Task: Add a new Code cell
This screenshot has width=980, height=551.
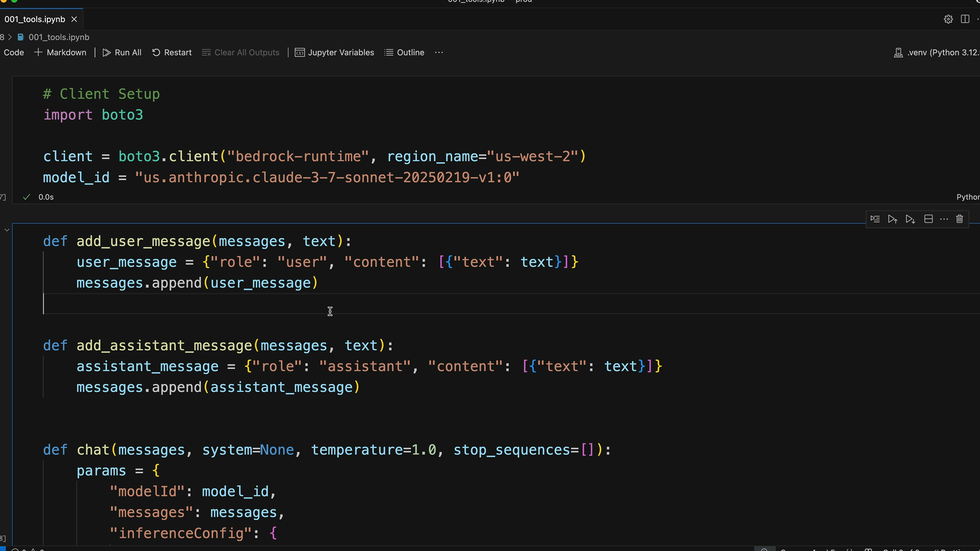Action: click(14, 53)
